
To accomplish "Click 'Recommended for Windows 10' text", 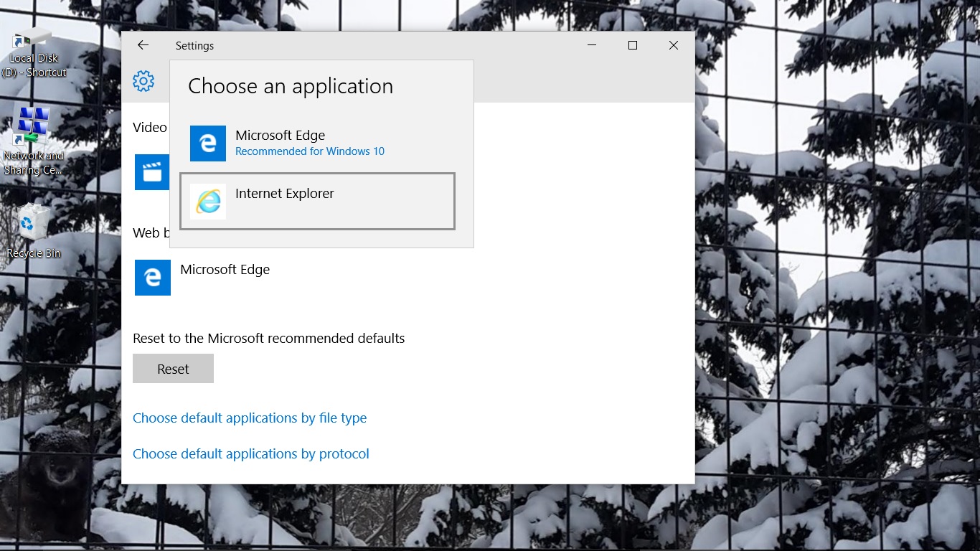I will [310, 151].
